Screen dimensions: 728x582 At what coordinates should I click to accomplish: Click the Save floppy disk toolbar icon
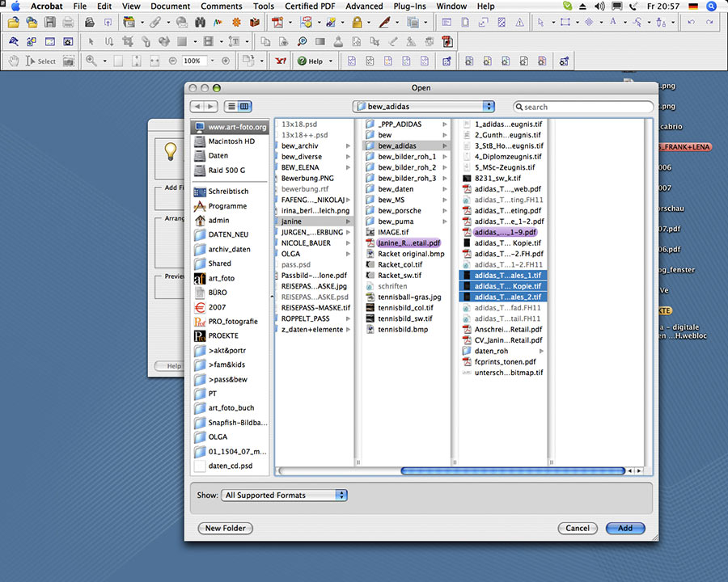coord(50,22)
